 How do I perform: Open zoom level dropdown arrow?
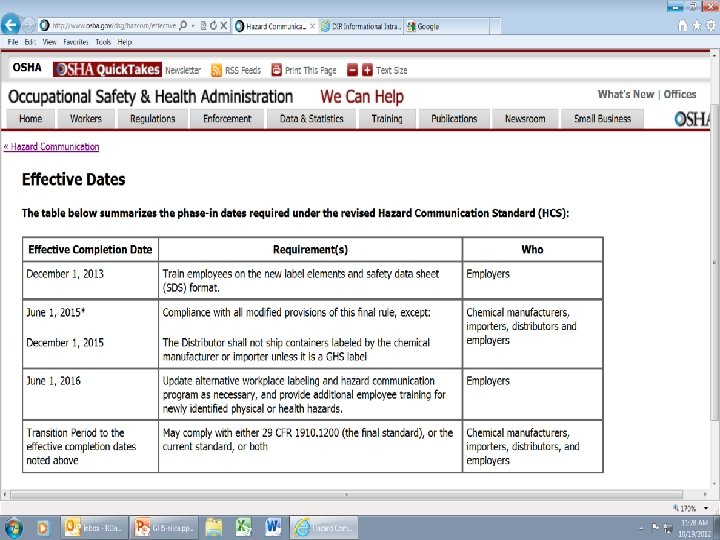(706, 508)
